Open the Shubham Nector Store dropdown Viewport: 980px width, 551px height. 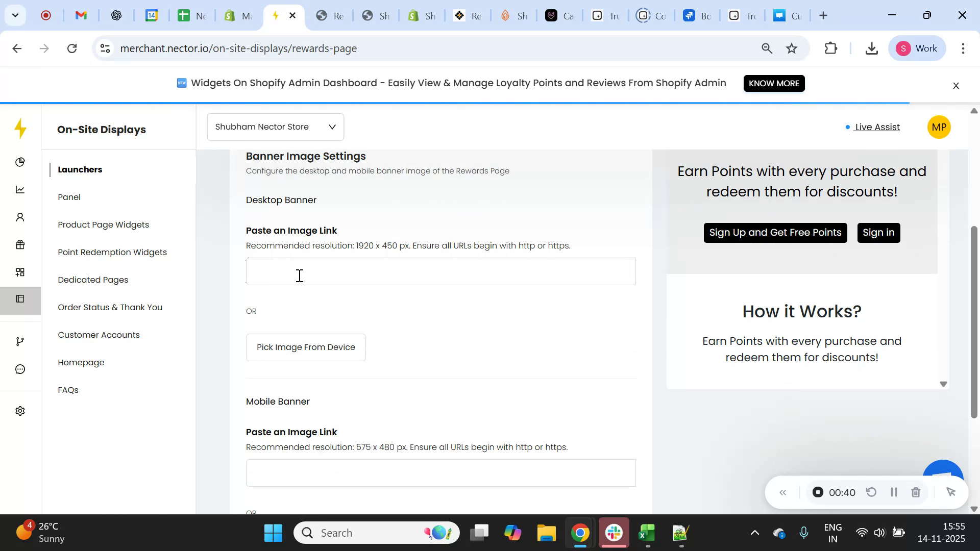[x=275, y=127]
